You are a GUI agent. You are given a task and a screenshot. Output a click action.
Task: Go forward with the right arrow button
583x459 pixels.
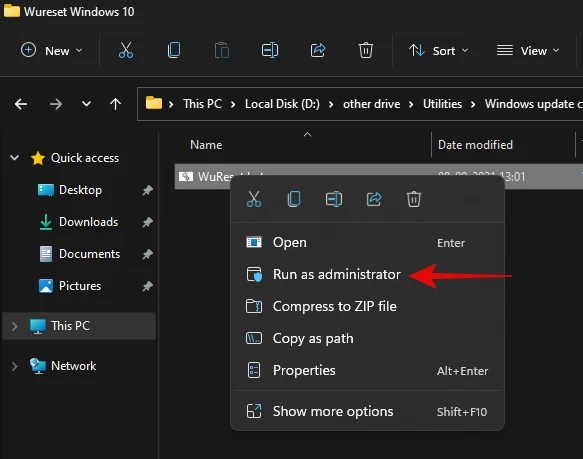[x=56, y=104]
